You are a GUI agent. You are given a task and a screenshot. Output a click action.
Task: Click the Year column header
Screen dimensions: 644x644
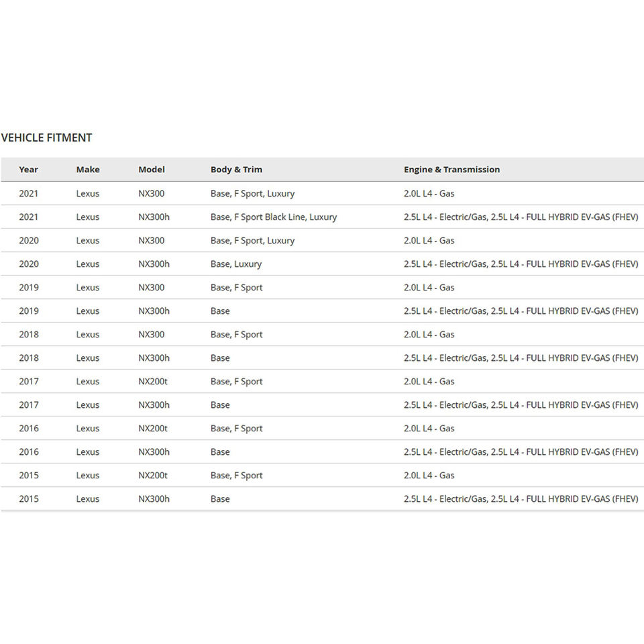point(28,170)
